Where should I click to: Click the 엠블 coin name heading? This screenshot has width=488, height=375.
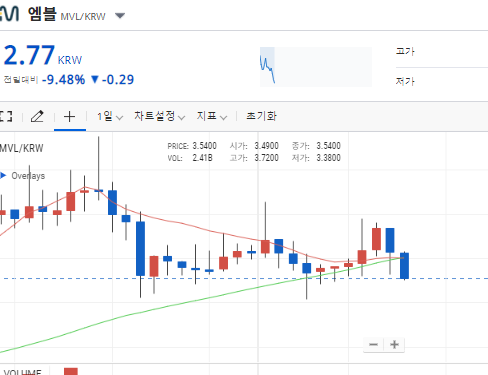(42, 14)
